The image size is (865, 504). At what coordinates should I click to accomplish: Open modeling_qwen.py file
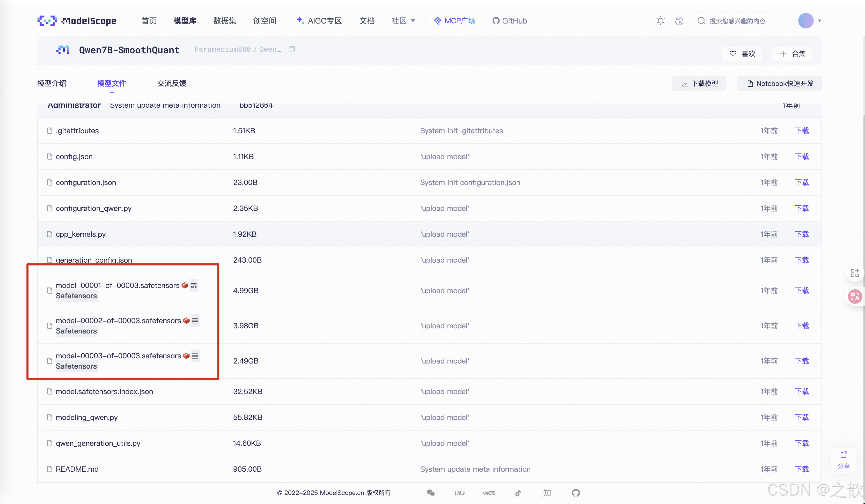point(86,417)
